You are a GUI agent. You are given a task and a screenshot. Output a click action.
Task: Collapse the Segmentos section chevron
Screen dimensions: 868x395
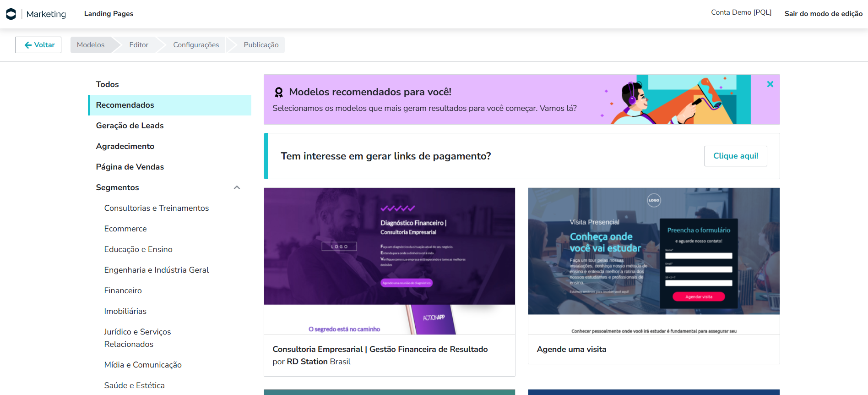pos(237,187)
